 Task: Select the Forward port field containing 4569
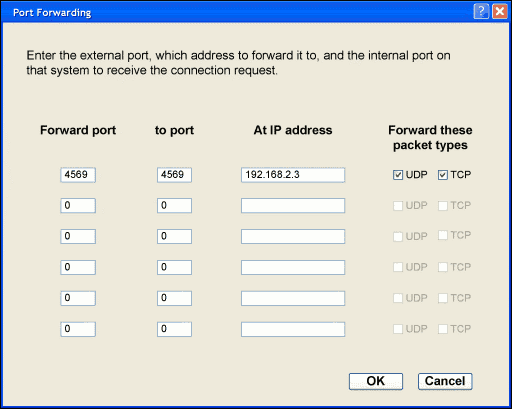coord(78,175)
